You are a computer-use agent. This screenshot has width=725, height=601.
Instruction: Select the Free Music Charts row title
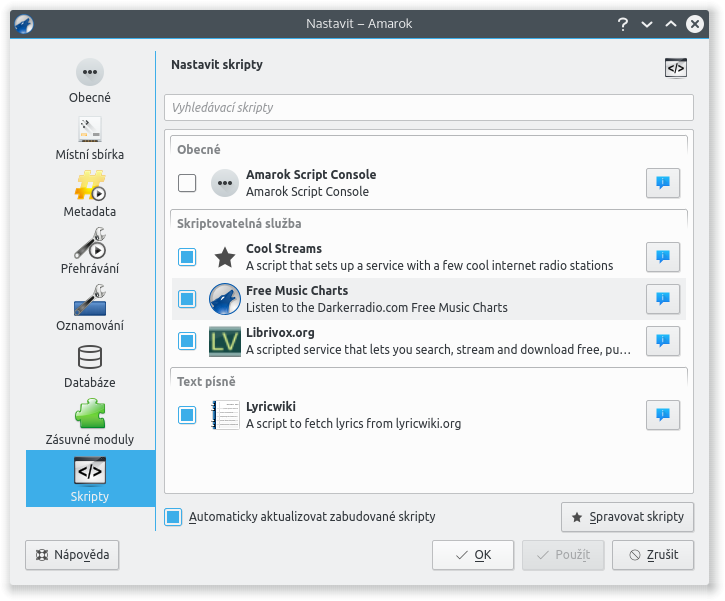coord(297,291)
